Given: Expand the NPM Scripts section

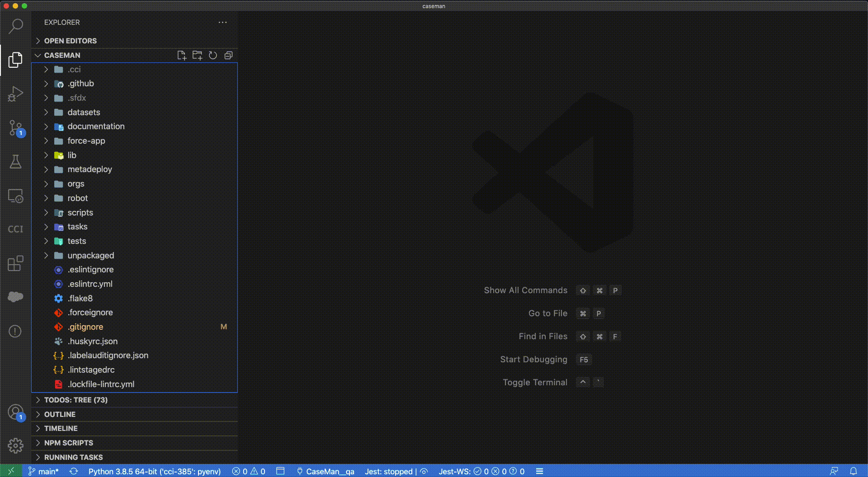Looking at the screenshot, I should pos(135,443).
